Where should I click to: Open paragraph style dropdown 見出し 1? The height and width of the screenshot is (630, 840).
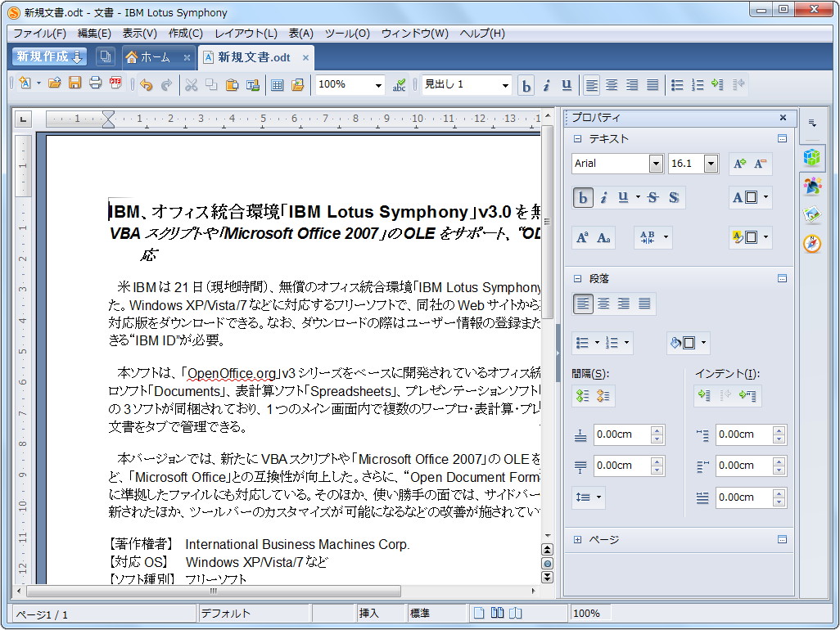pyautogui.click(x=504, y=86)
